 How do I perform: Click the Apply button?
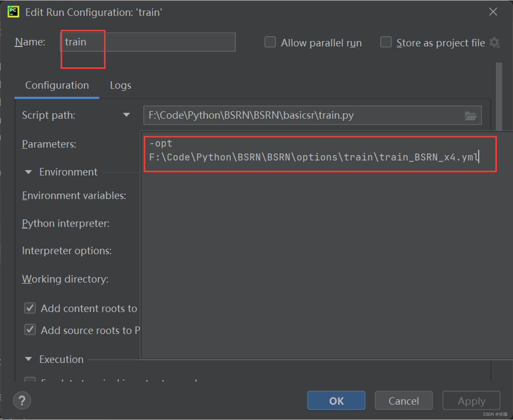(x=471, y=401)
